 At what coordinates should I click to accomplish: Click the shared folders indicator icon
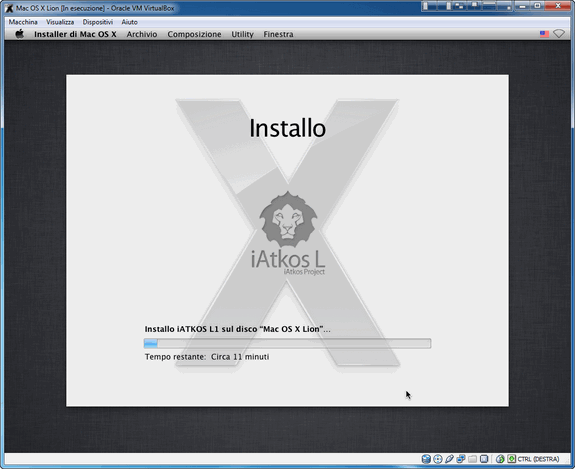click(473, 459)
